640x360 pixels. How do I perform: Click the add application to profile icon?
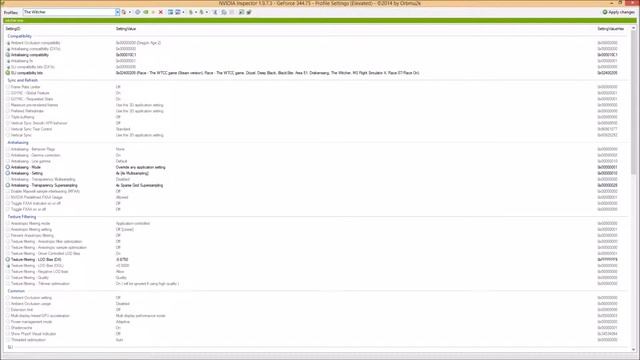[170, 12]
